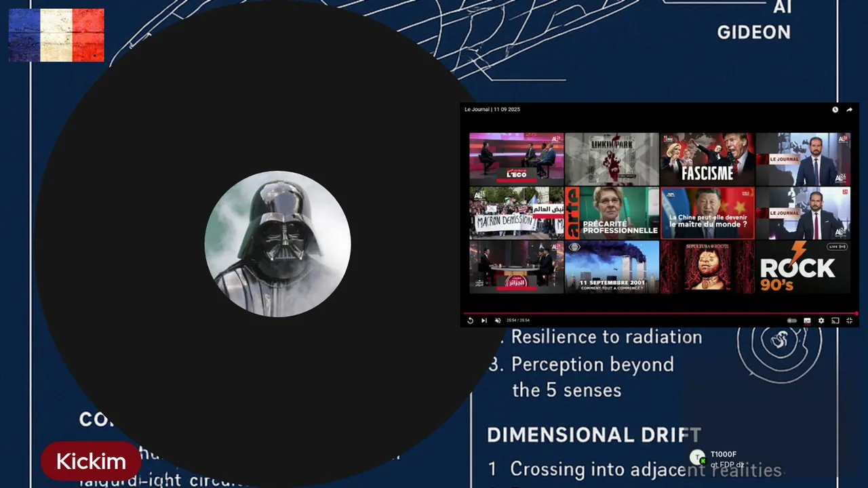
Task: Open the Linkin Park suggested video
Action: pos(612,159)
